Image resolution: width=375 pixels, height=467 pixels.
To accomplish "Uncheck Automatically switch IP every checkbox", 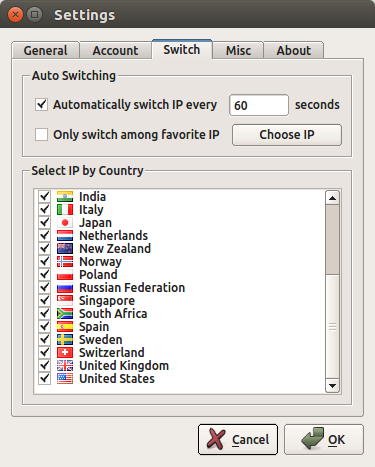I will (x=41, y=105).
